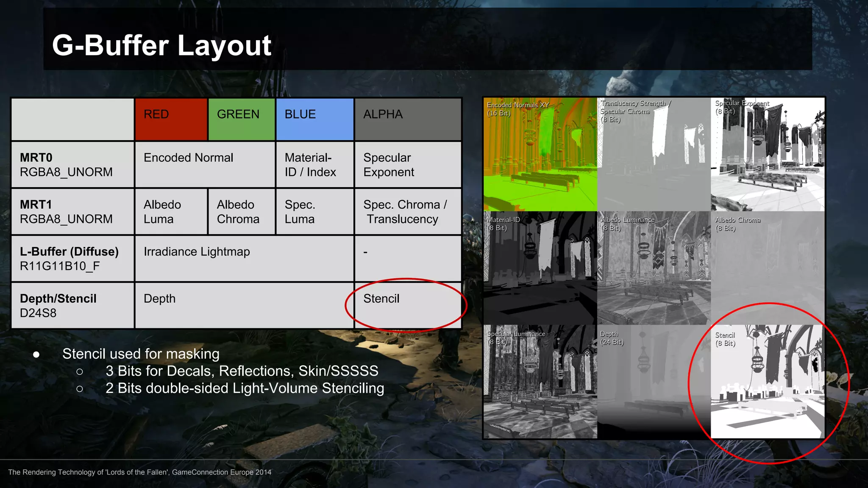The height and width of the screenshot is (488, 868).
Task: Click the 'Albedo Chroma' table cell
Action: (x=242, y=212)
